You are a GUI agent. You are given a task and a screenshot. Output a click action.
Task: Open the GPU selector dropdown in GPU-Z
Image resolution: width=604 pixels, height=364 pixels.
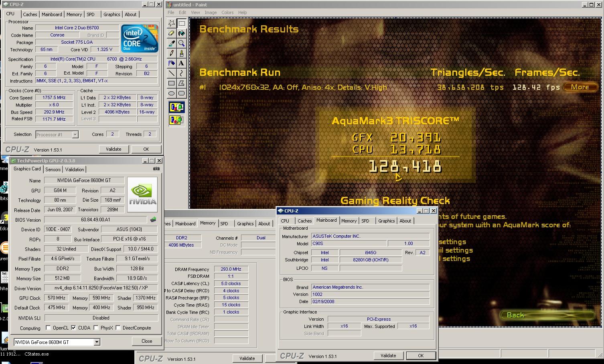[x=97, y=342]
